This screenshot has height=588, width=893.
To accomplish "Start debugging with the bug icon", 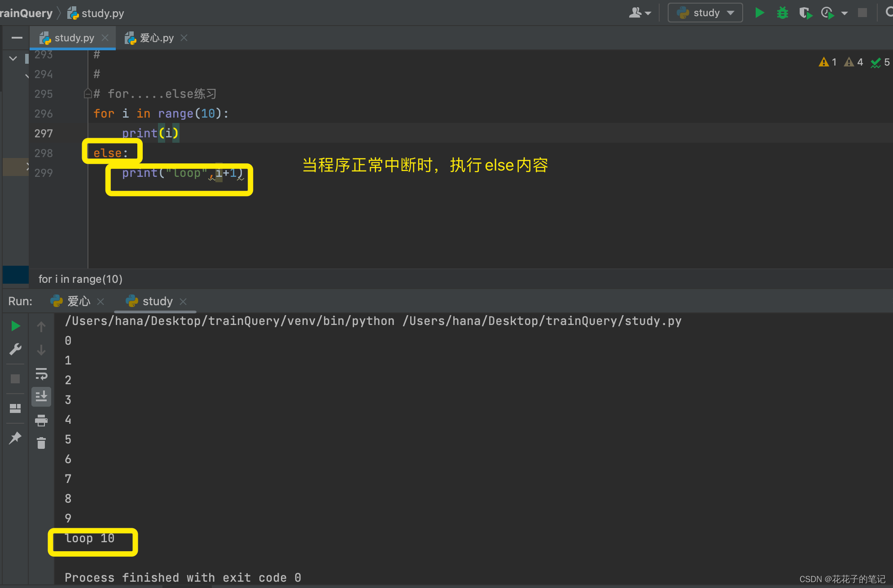I will tap(782, 13).
